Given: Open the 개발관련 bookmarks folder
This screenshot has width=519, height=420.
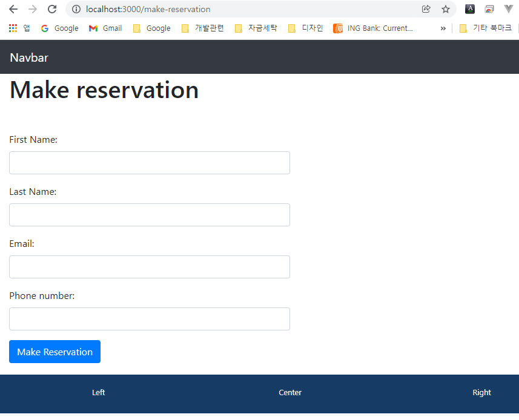Looking at the screenshot, I should (x=202, y=28).
